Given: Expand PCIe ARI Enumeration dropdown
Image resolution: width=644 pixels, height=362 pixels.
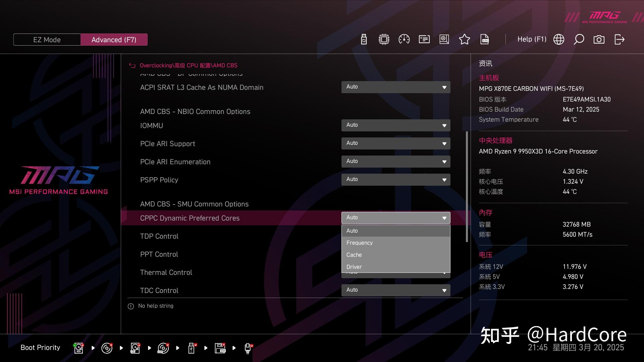Looking at the screenshot, I should (396, 162).
